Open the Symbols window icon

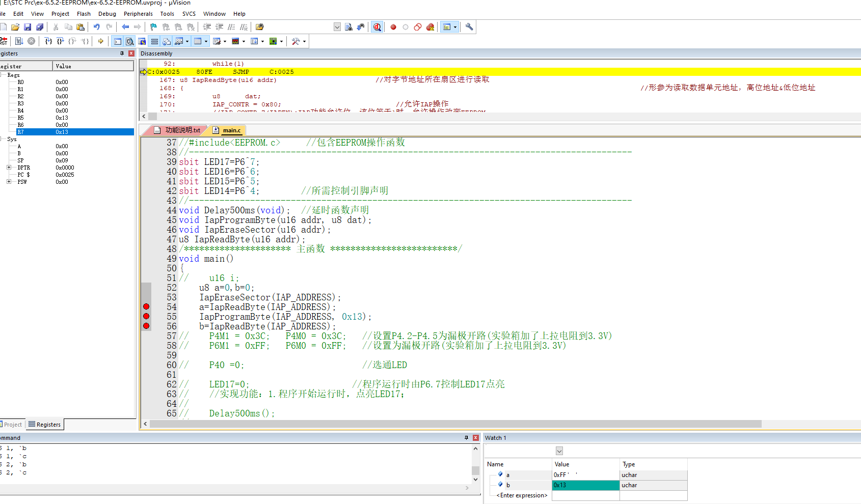coord(142,41)
